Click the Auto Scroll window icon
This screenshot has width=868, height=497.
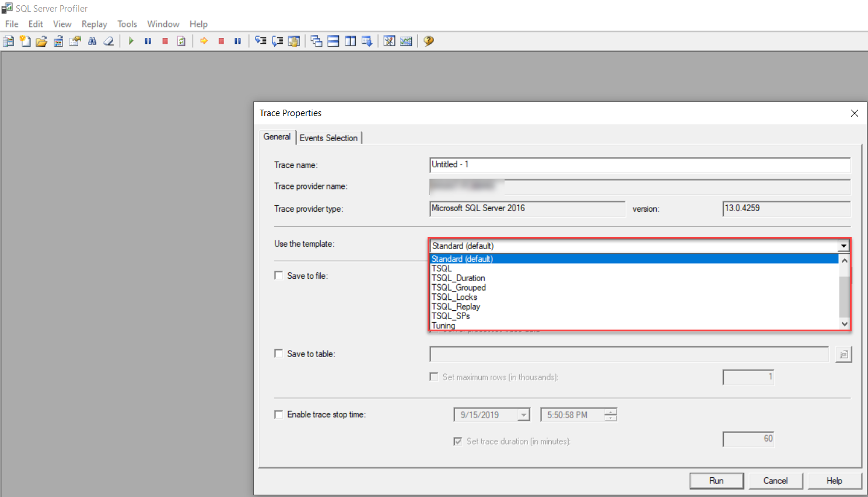[367, 41]
